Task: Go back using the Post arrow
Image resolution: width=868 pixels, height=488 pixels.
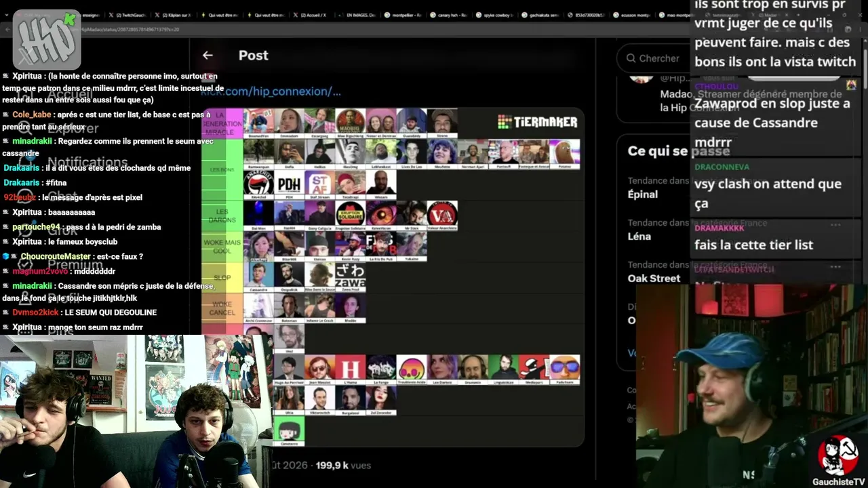Action: (x=208, y=56)
